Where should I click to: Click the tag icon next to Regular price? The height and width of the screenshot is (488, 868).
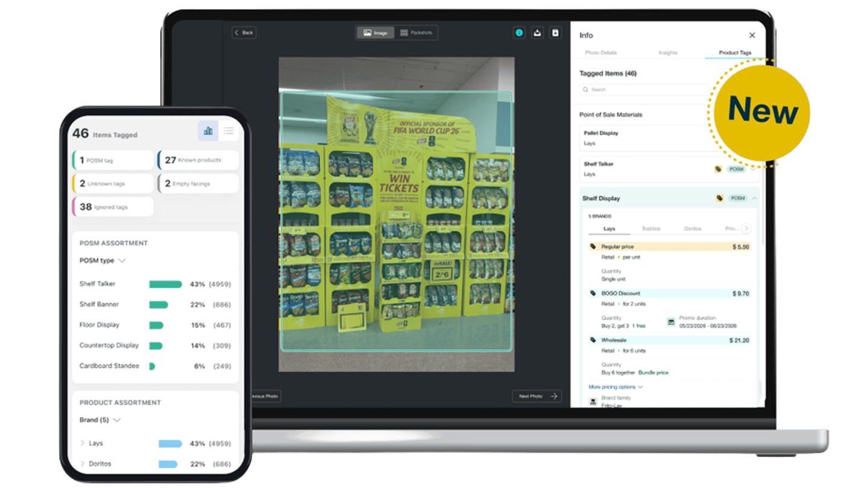[x=593, y=247]
